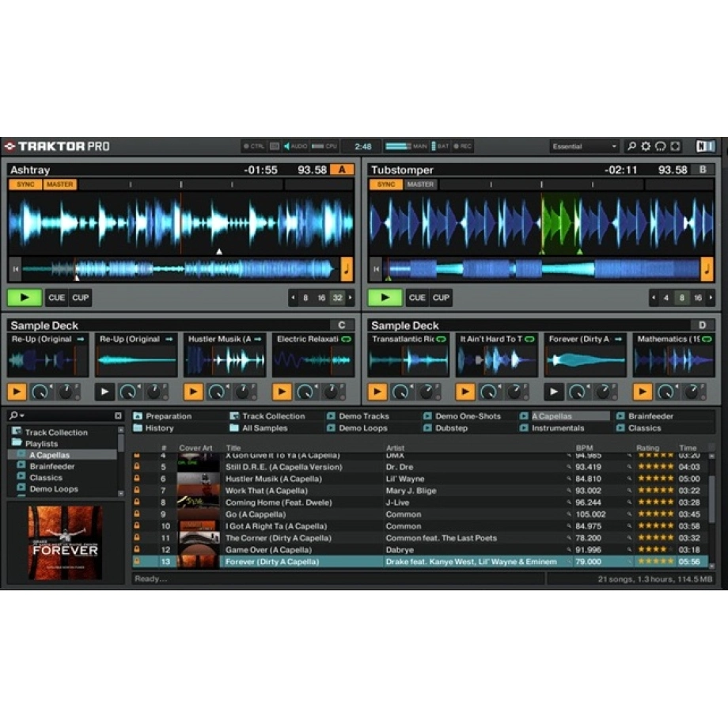Toggle fullscreen with the header icon
Image resolution: width=728 pixels, height=728 pixels.
click(675, 146)
